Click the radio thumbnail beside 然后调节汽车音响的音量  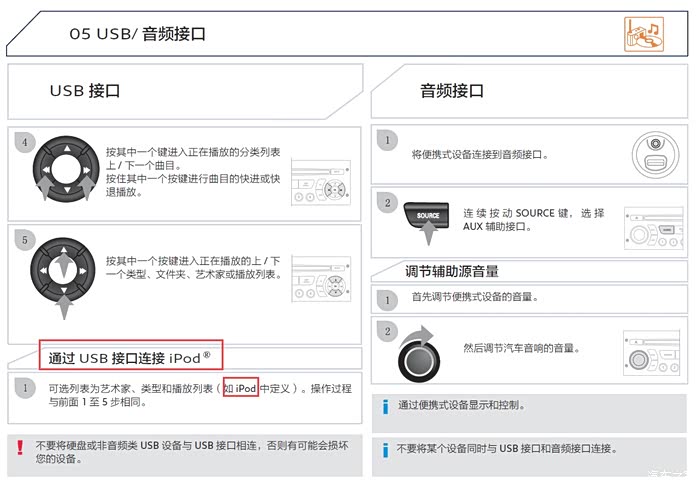coord(651,353)
